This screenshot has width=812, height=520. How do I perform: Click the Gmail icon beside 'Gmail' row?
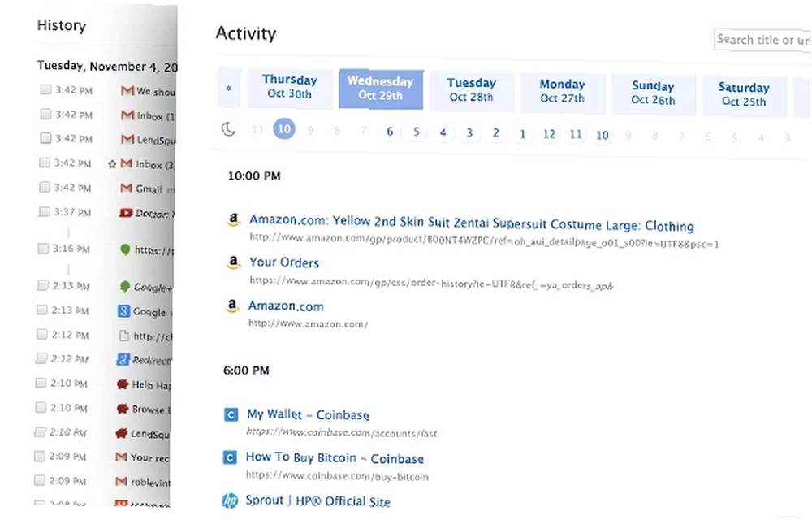127,188
